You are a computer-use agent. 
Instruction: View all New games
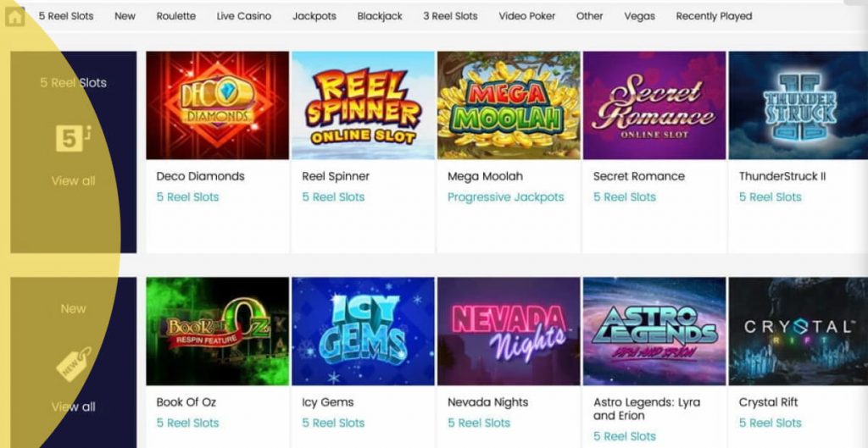click(x=73, y=407)
